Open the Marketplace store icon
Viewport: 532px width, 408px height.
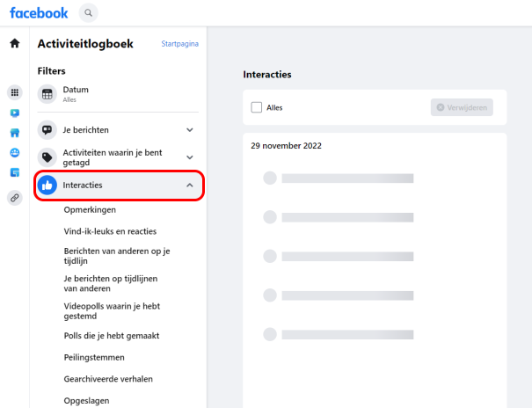coord(15,133)
